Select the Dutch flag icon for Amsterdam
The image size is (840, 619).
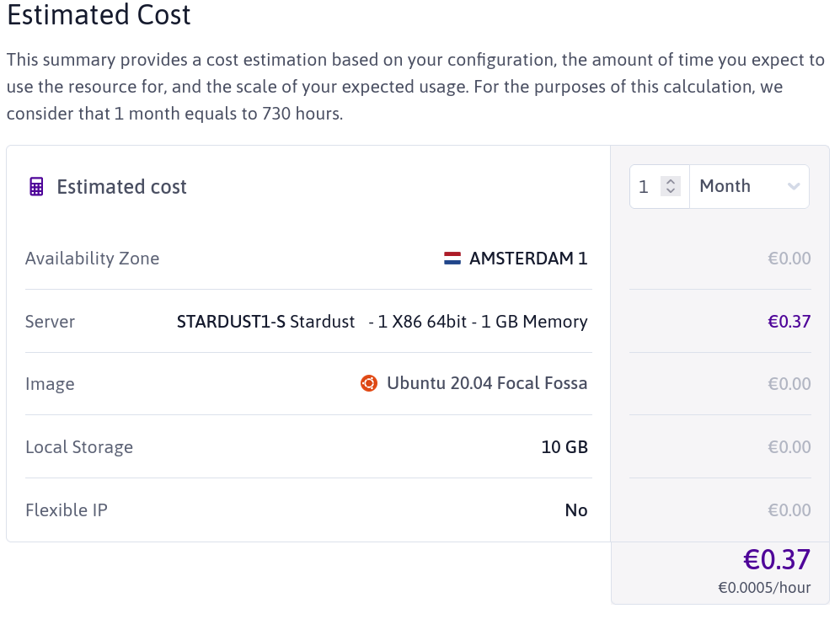click(x=453, y=258)
